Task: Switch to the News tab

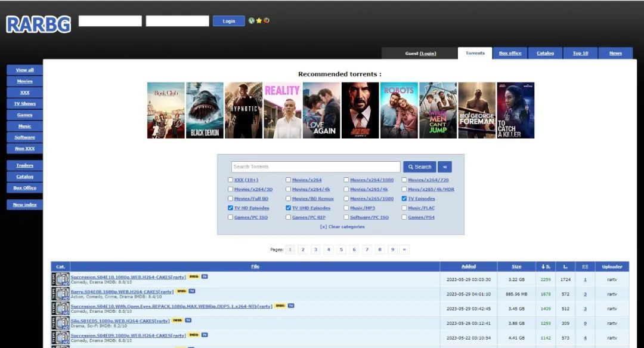Action: [x=615, y=53]
